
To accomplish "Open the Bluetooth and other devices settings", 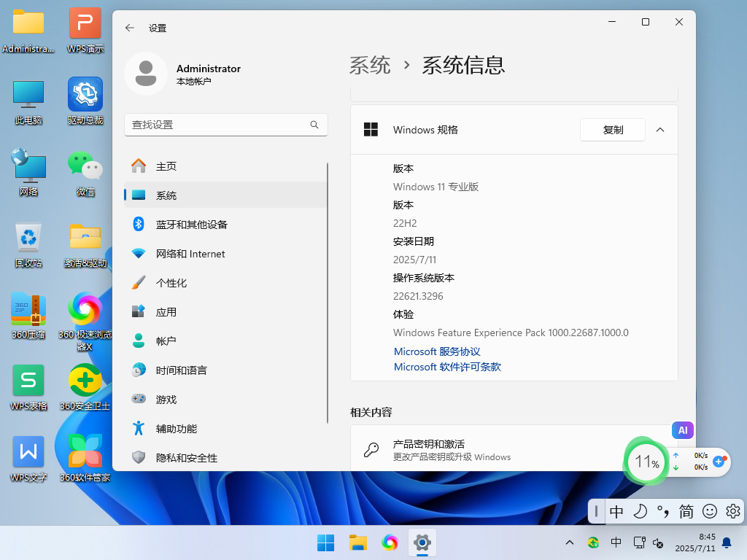I will point(225,225).
